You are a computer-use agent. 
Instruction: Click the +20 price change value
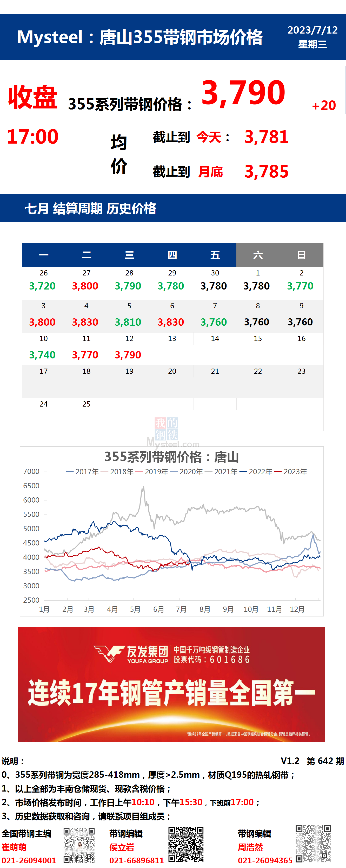coord(324,105)
